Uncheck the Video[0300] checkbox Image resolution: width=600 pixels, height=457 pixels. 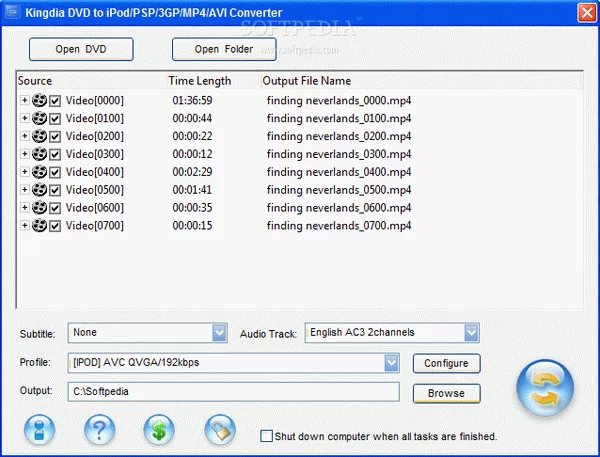(55, 155)
